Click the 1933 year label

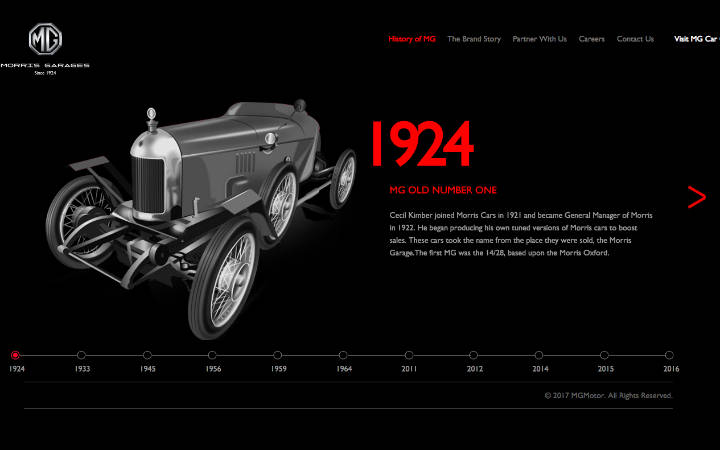(x=83, y=369)
